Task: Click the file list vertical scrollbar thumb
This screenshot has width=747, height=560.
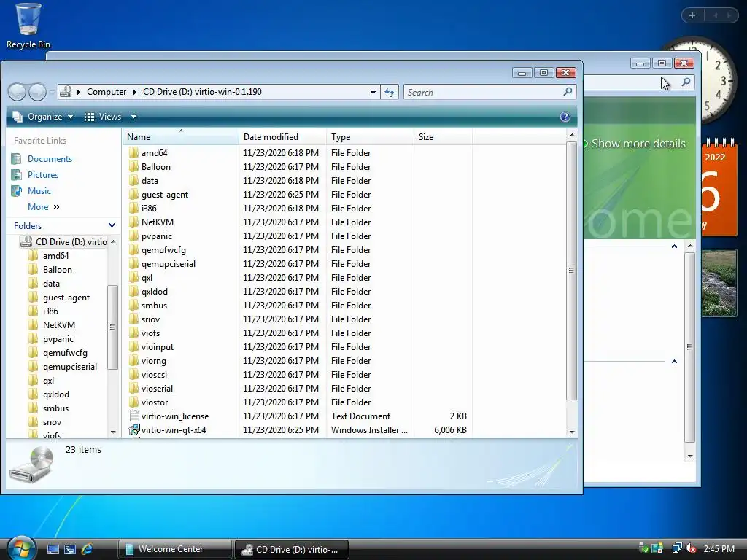Action: 572,271
